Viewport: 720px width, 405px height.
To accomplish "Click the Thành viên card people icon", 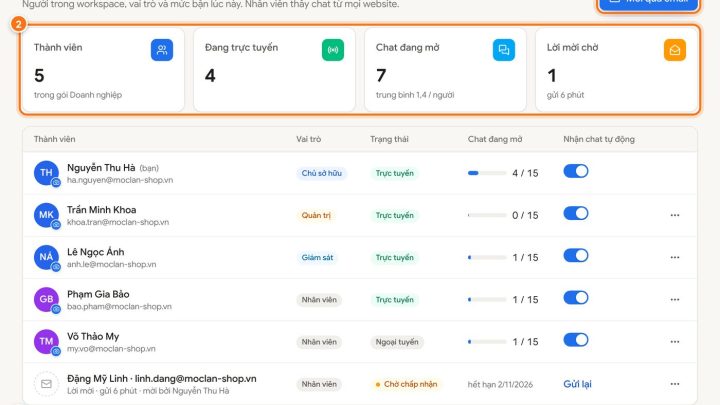I will [162, 50].
